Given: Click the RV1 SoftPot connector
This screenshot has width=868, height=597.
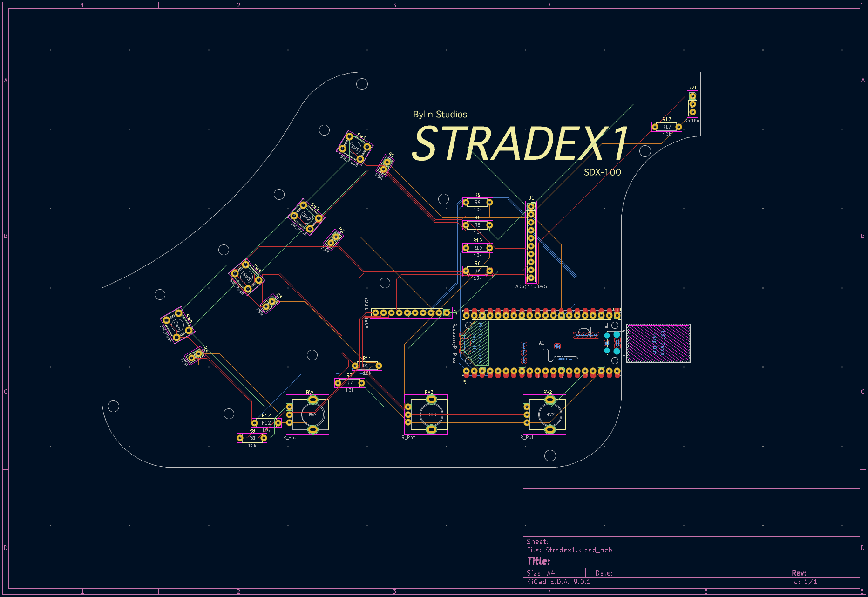Looking at the screenshot, I should click(x=692, y=104).
